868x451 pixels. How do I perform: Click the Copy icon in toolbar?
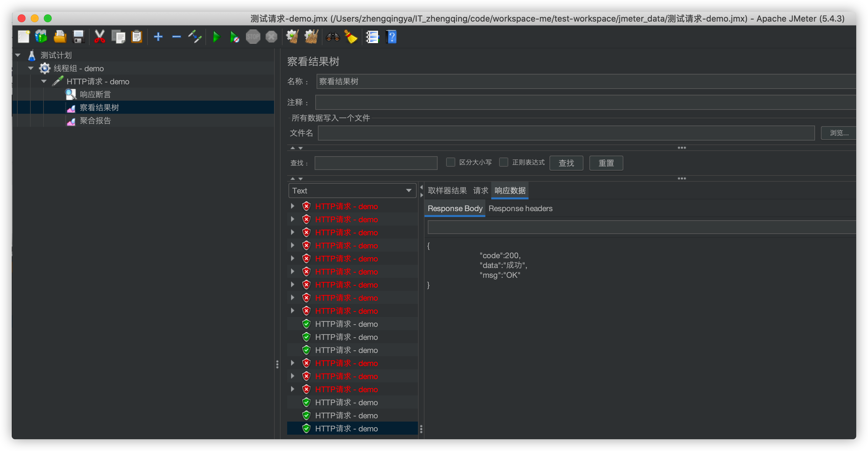click(118, 37)
